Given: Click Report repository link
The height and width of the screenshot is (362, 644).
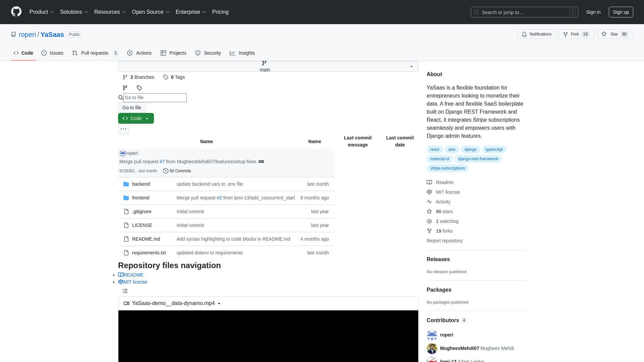Looking at the screenshot, I should [444, 241].
